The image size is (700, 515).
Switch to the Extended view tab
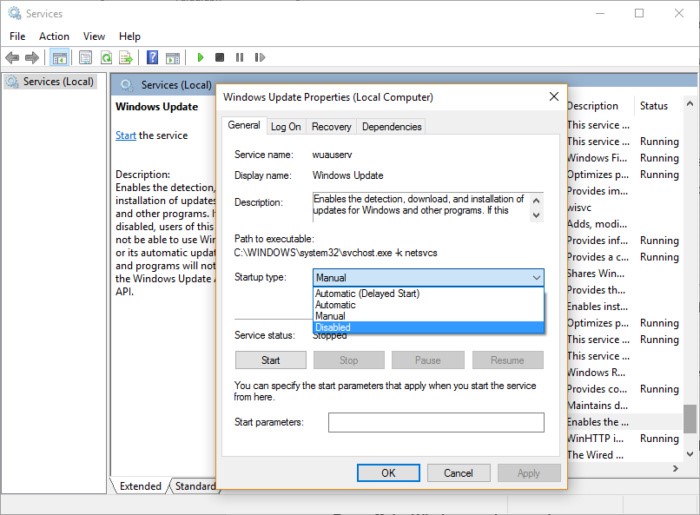point(140,486)
